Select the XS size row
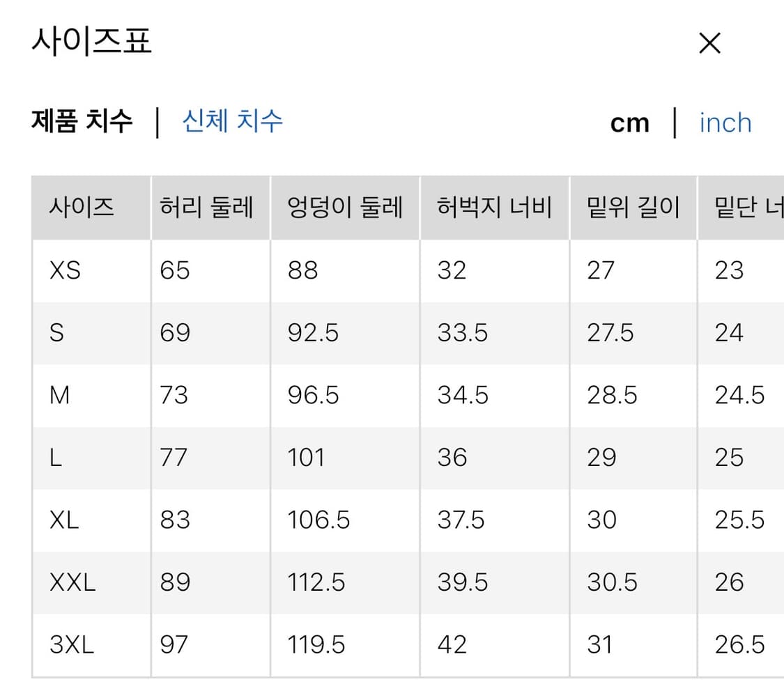Screen dimensions: 784x698 click(x=63, y=270)
